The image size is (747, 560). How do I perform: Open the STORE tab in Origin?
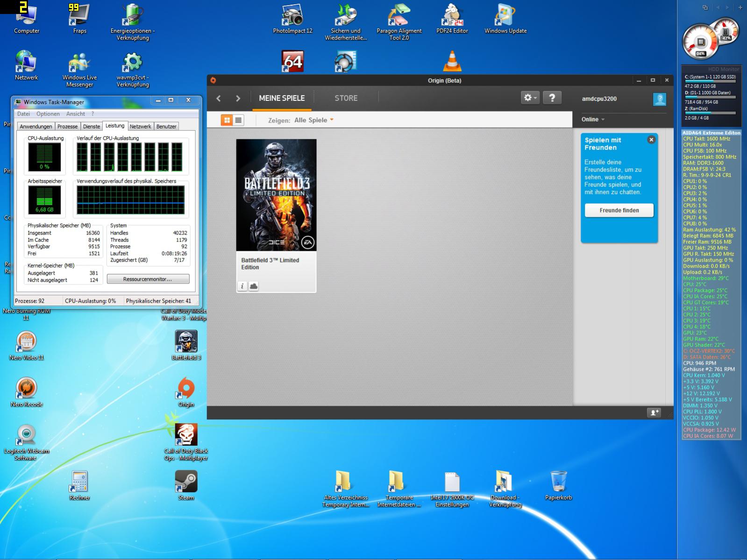pos(346,98)
